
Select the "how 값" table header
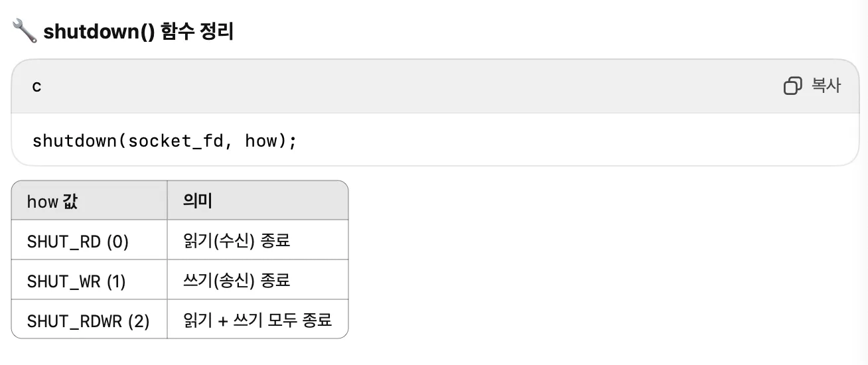(x=52, y=201)
